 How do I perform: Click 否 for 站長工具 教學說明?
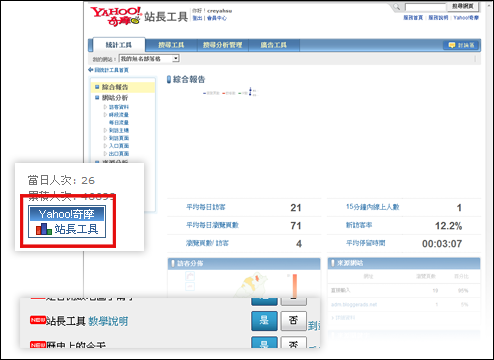point(293,321)
